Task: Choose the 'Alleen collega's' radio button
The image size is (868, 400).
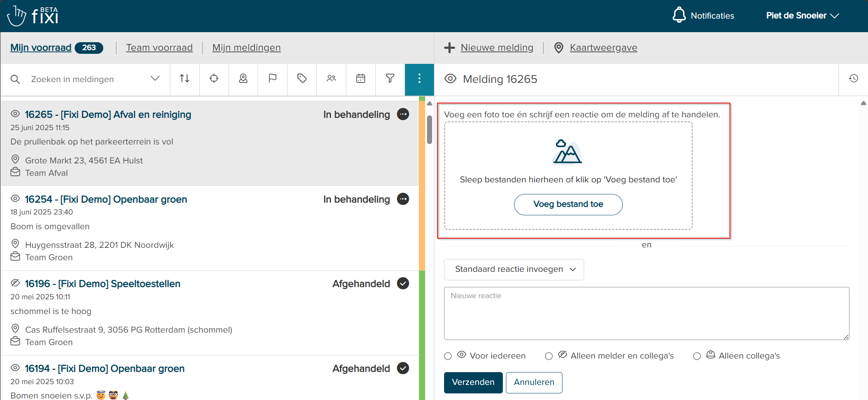Action: [x=697, y=356]
